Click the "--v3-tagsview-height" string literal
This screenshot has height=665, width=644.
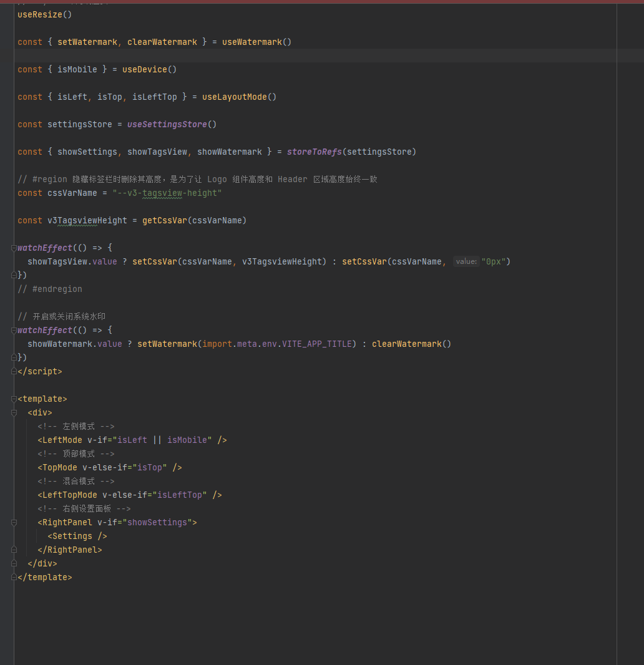click(x=167, y=193)
